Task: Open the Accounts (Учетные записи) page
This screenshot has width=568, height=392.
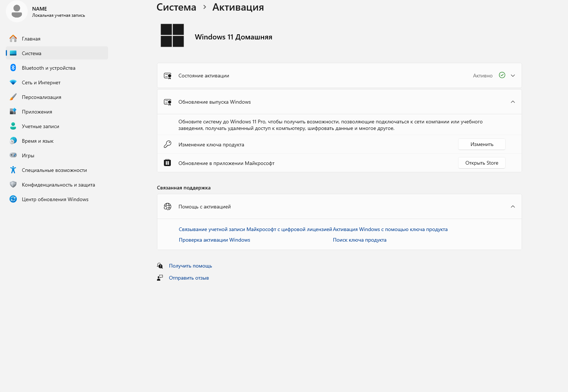Action: click(40, 126)
